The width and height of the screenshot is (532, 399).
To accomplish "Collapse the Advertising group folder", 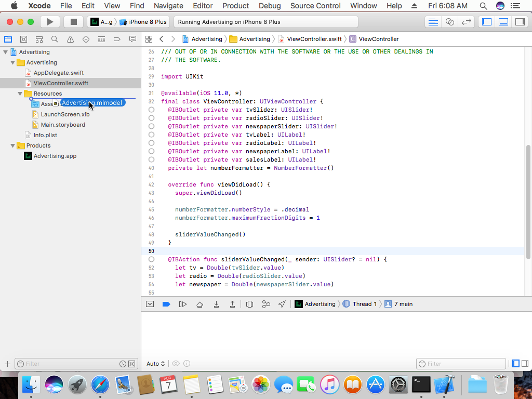I will tap(12, 62).
